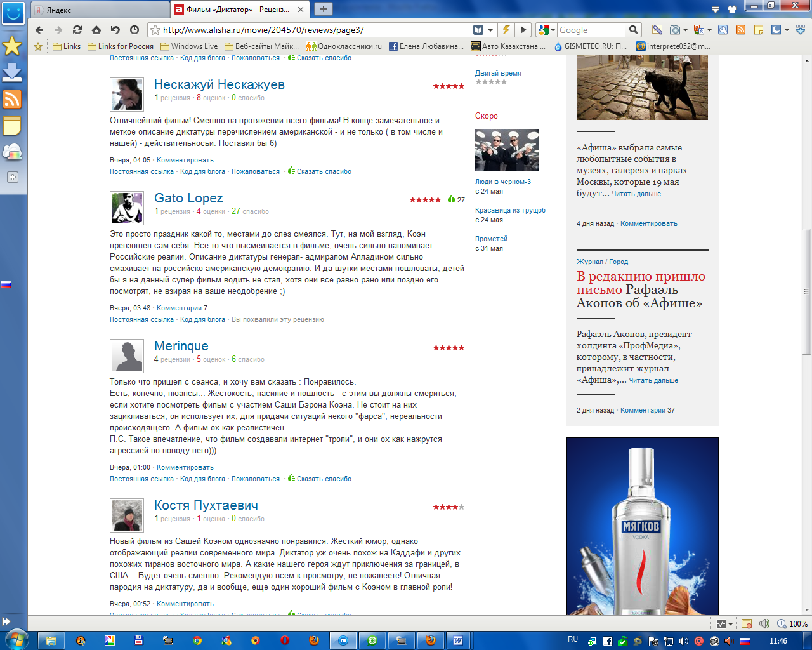The height and width of the screenshot is (650, 812).
Task: Click the URL address field
Action: (317, 30)
